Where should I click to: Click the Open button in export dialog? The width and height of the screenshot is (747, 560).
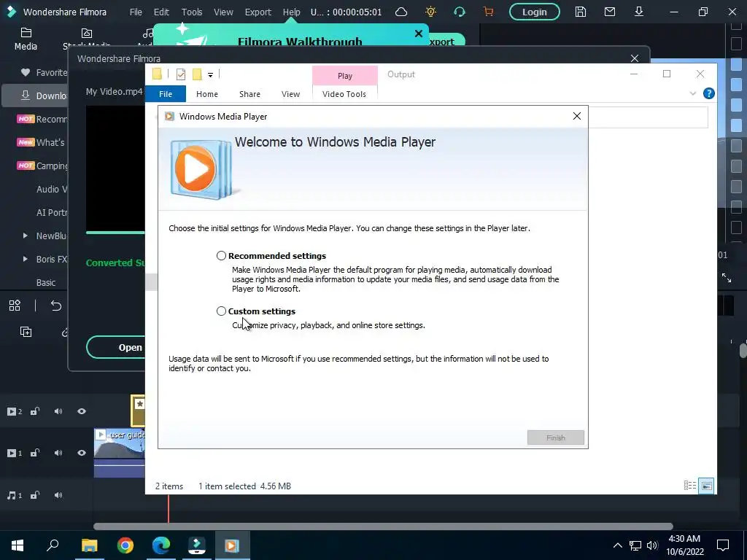(x=116, y=347)
